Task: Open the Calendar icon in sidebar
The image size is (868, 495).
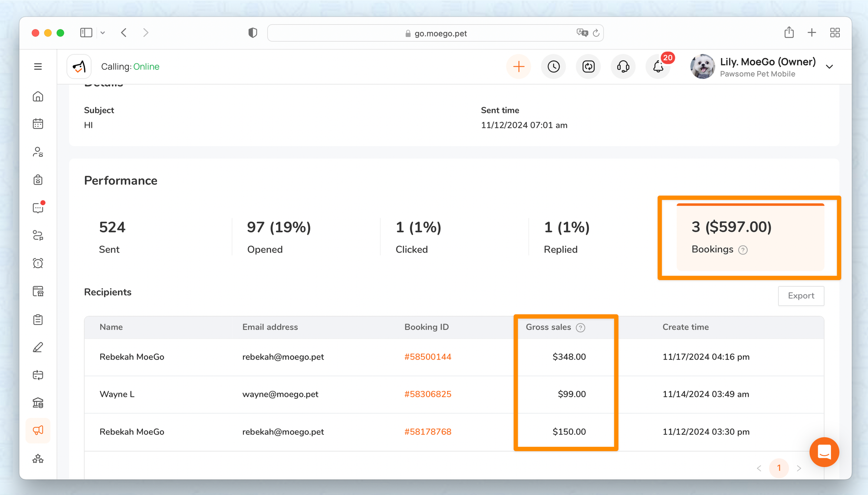Action: [x=38, y=124]
